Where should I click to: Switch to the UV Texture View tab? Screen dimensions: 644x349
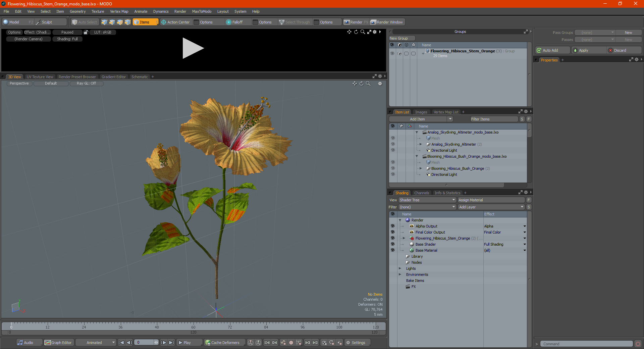[40, 77]
